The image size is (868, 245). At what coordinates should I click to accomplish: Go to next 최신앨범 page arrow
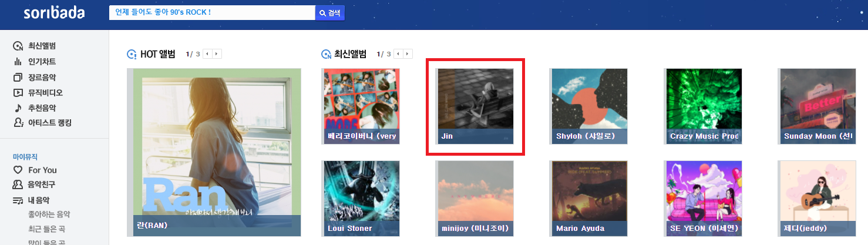tap(408, 54)
